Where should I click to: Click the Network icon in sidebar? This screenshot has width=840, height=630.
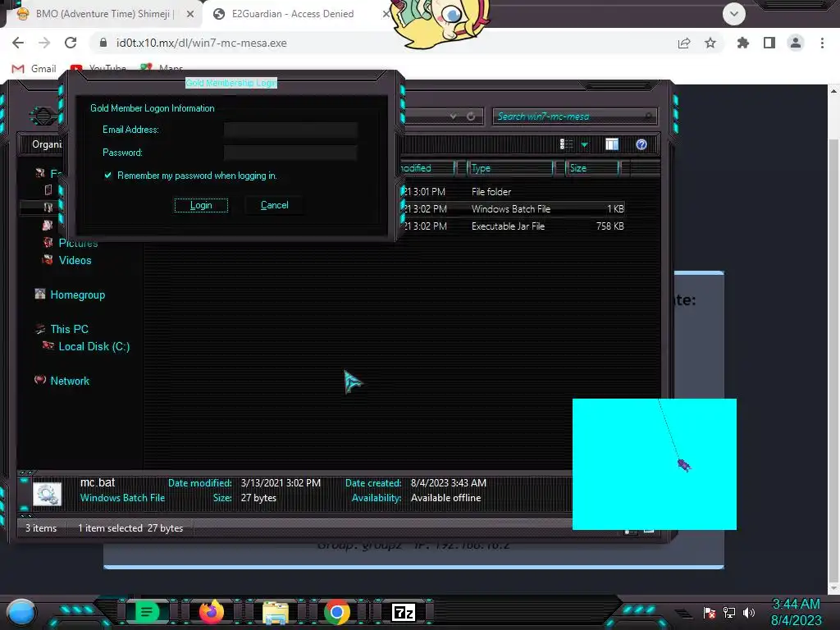(40, 380)
